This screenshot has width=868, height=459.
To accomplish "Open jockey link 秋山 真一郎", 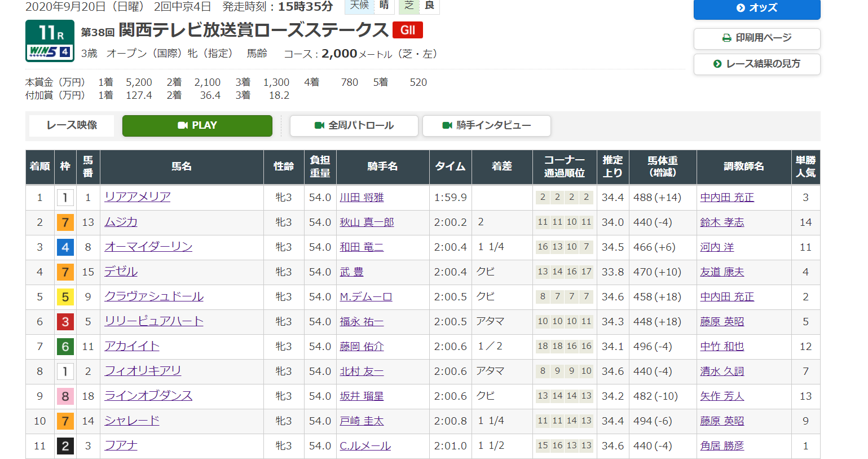I will (x=367, y=222).
